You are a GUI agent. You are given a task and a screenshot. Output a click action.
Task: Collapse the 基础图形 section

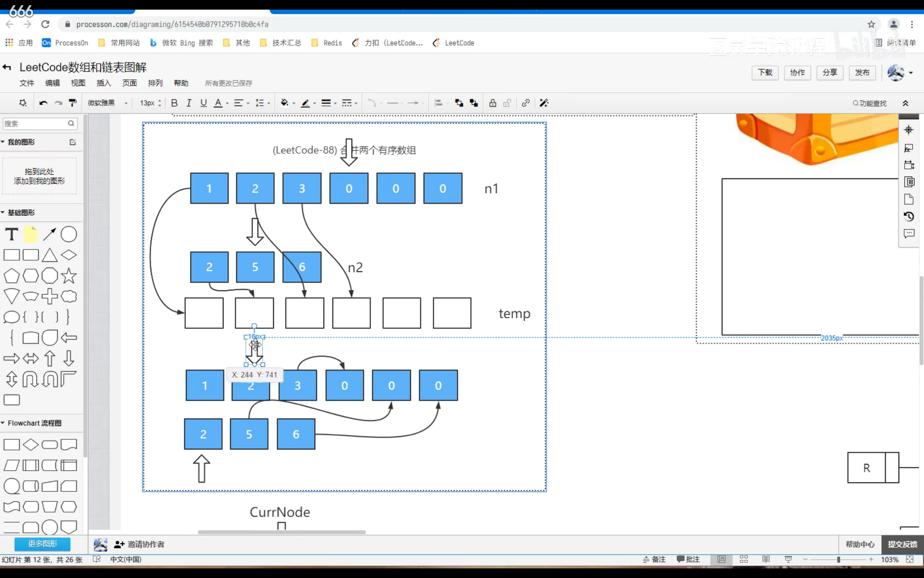[x=3, y=212]
